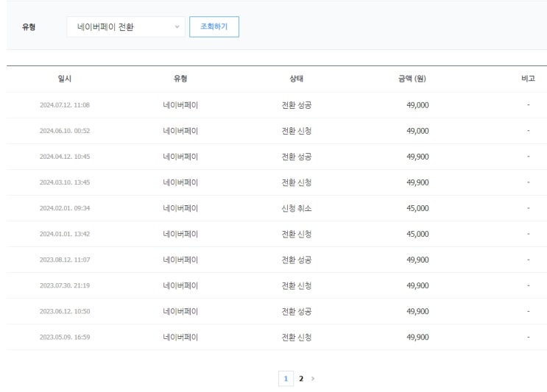Viewport: 547px width, 392px height.
Task: Click the 비고 column header
Action: tap(528, 79)
